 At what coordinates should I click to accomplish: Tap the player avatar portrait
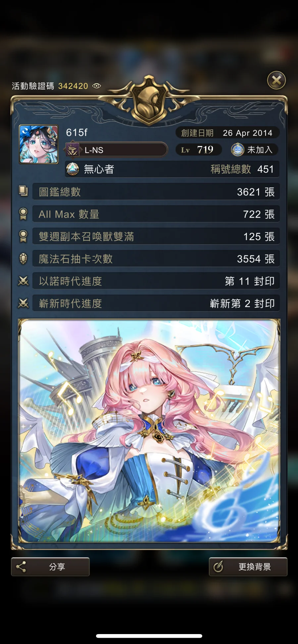tap(39, 144)
